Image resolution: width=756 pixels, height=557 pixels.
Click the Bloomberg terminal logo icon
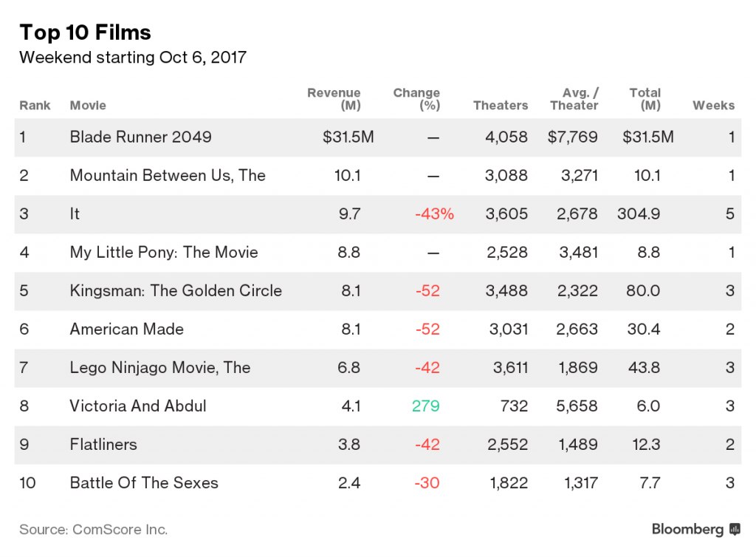point(735,529)
